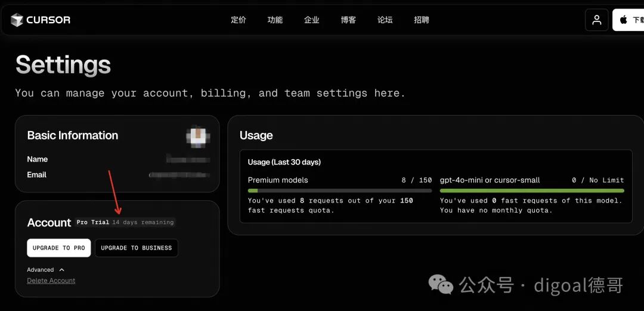This screenshot has width=644, height=311.
Task: Click the Delete Account link
Action: pyautogui.click(x=51, y=281)
